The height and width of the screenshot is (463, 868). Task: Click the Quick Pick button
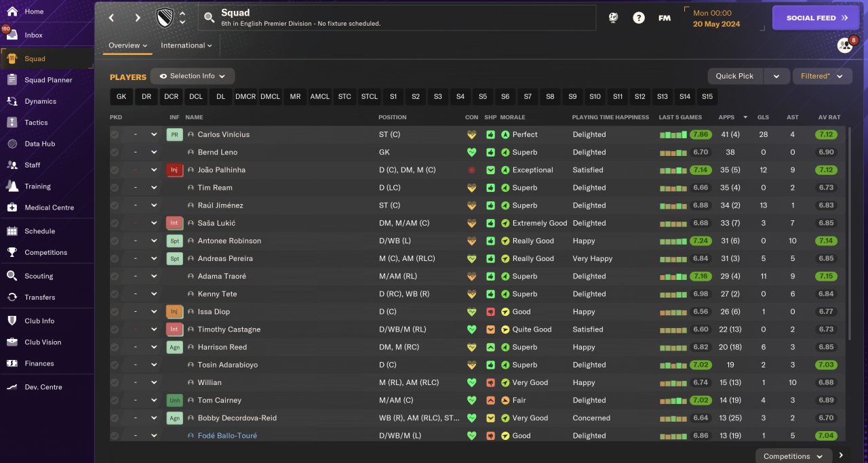pos(734,76)
